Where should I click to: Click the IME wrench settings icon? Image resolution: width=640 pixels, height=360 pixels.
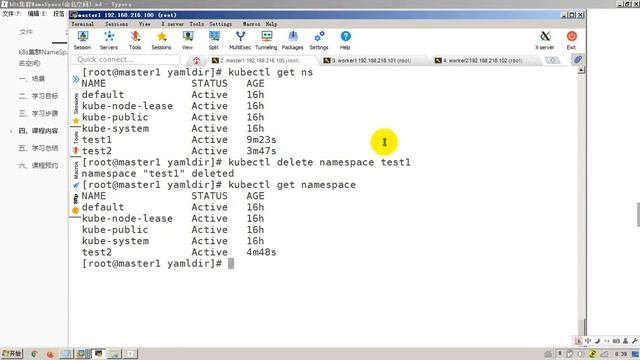point(635,340)
